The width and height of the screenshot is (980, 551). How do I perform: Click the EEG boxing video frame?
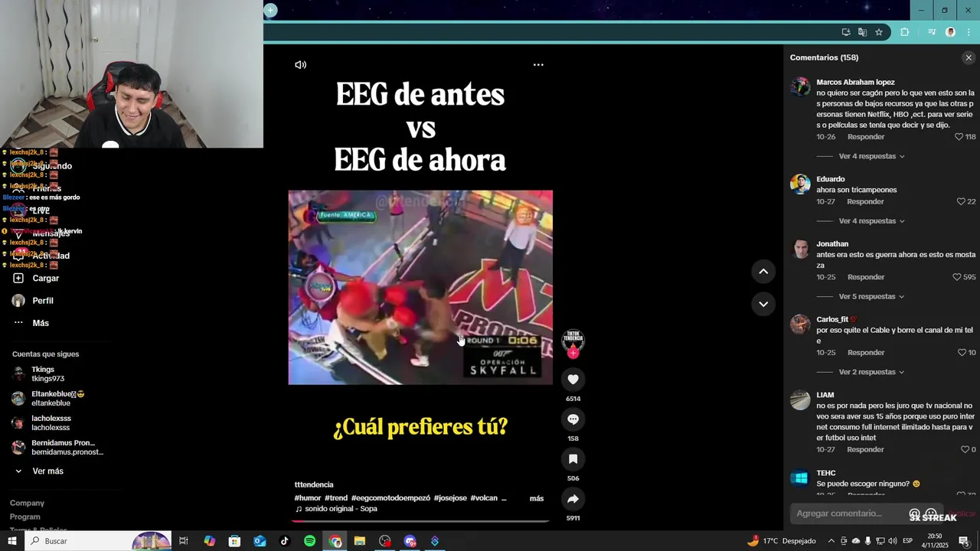pyautogui.click(x=420, y=287)
